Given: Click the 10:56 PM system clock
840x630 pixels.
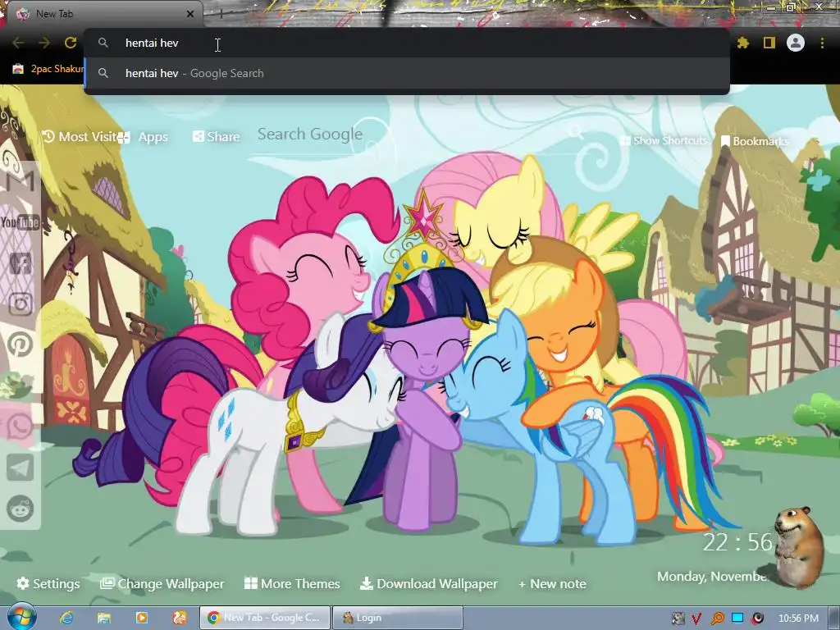Looking at the screenshot, I should pos(798,619).
